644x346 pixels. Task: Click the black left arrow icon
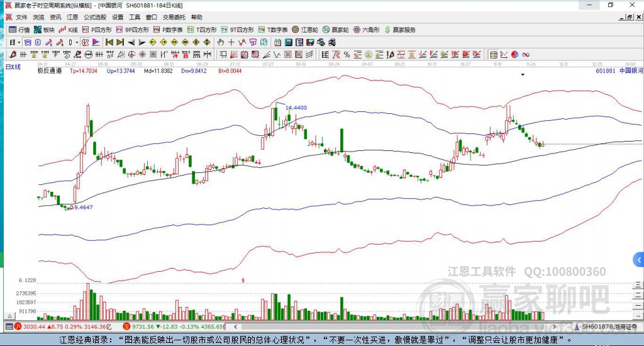[131, 42]
